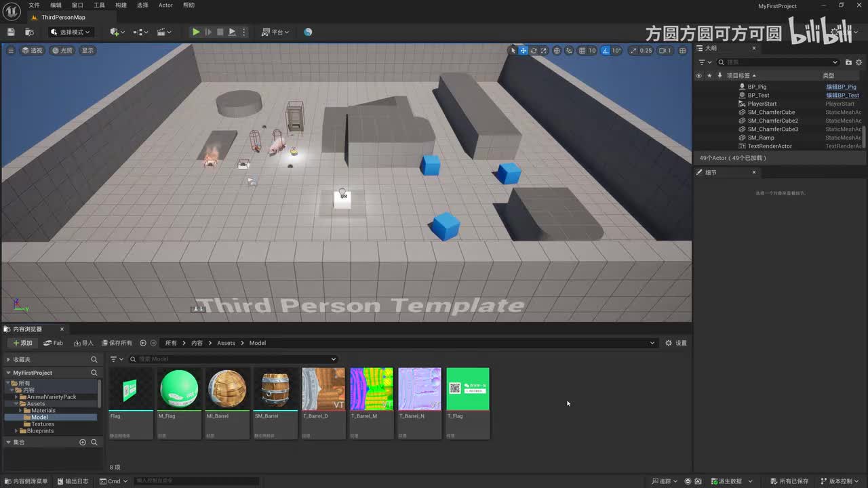Activate the Select arrow tool in viewport
868x488 pixels.
point(513,50)
